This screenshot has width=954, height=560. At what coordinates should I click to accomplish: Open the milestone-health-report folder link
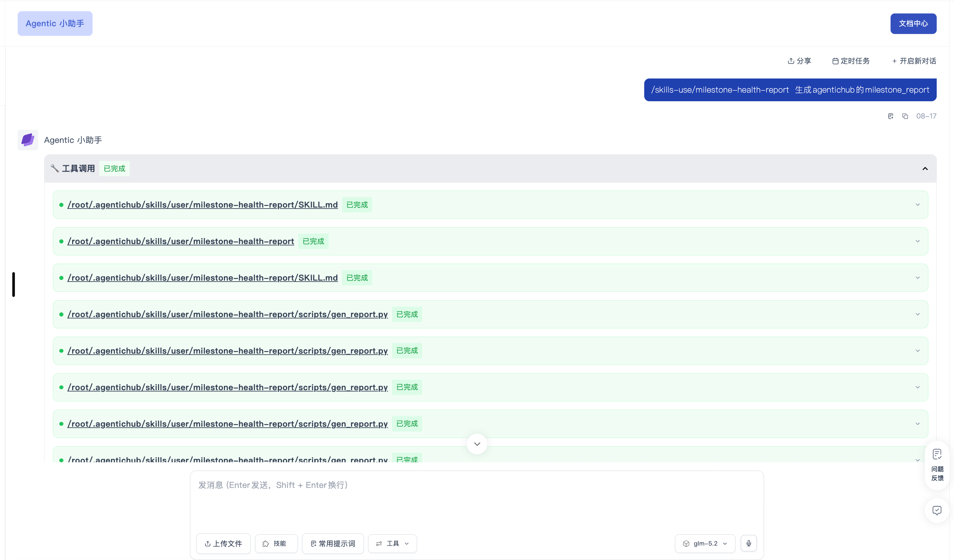pos(181,241)
